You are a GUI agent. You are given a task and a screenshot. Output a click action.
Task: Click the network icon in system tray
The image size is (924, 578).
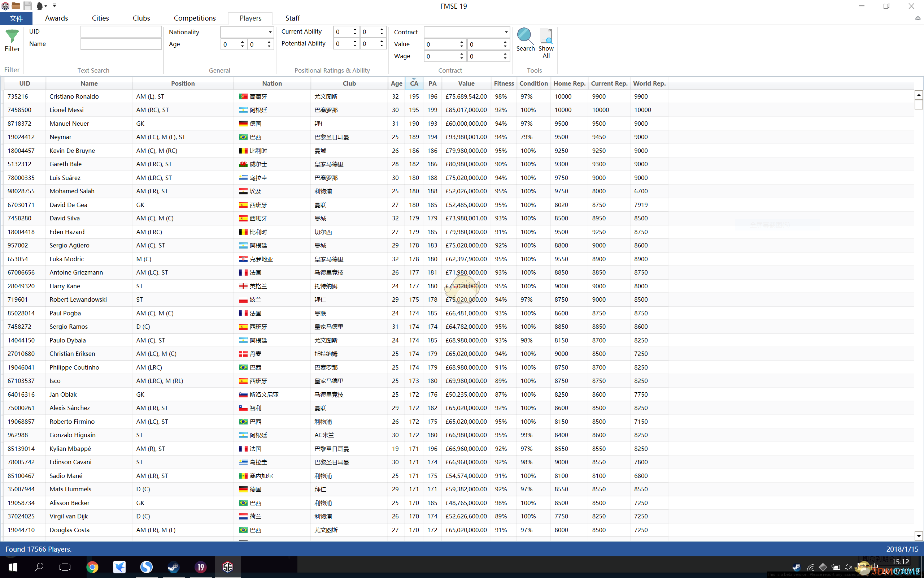coord(810,567)
